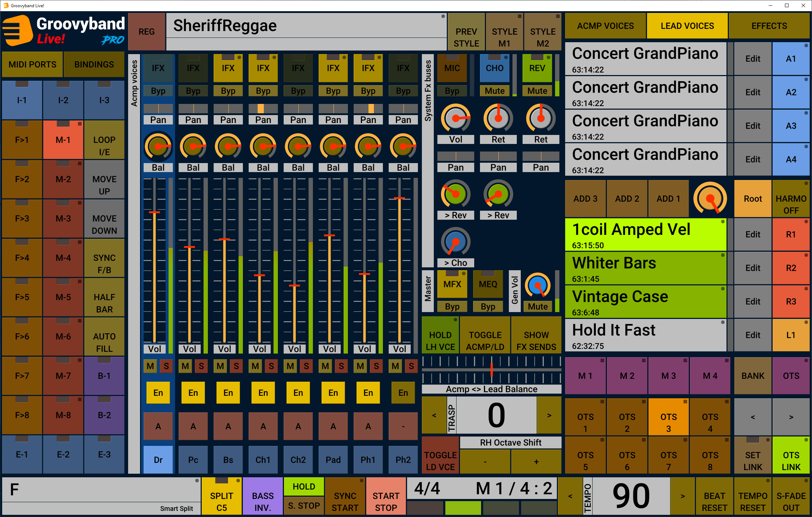Click the harmony volume knob beside ADD 1
Image resolution: width=812 pixels, height=517 pixels.
click(710, 198)
